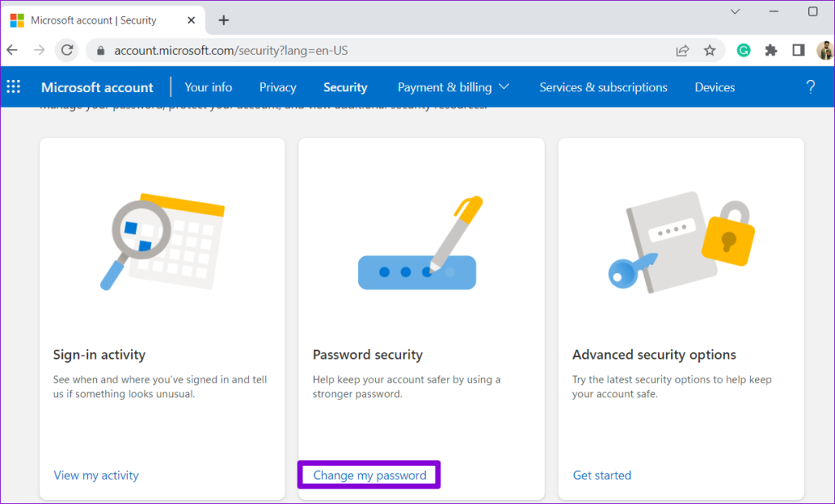Reload the current page
The image size is (835, 504).
point(67,50)
